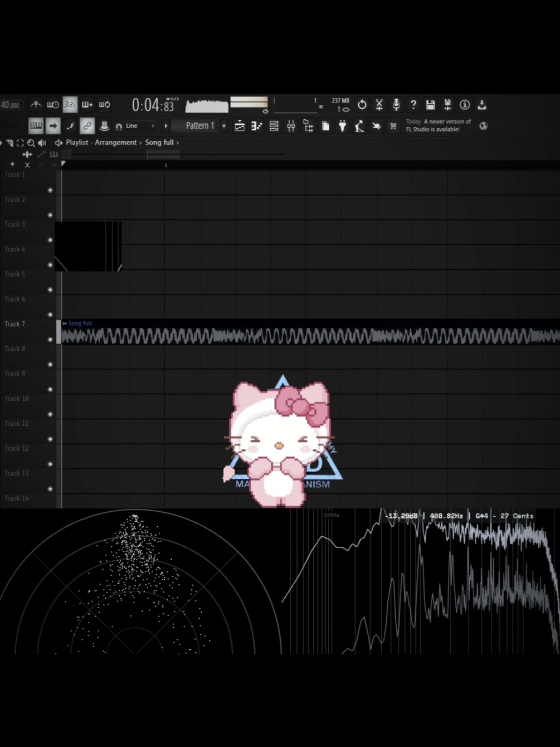Image resolution: width=560 pixels, height=747 pixels.
Task: Open the Browser view icon
Action: (308, 126)
